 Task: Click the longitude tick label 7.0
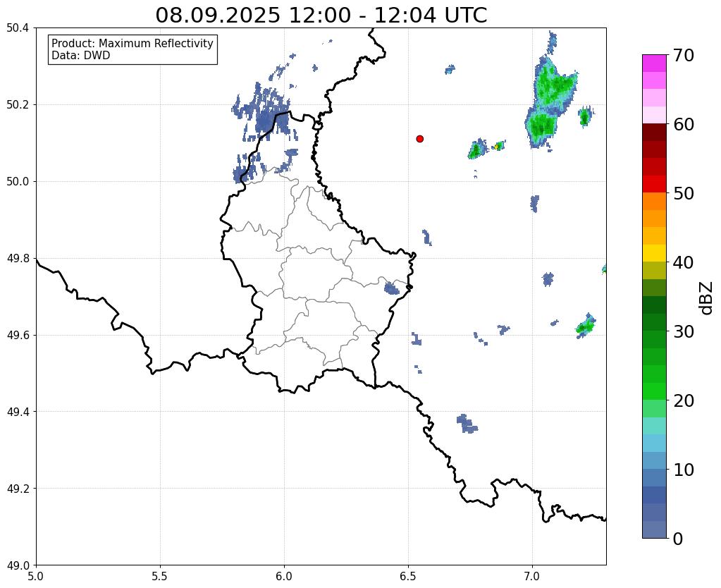click(532, 576)
